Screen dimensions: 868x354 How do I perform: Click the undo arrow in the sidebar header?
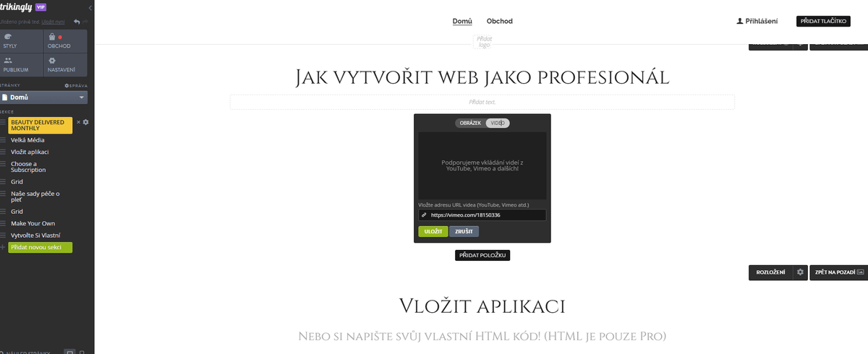tap(76, 22)
